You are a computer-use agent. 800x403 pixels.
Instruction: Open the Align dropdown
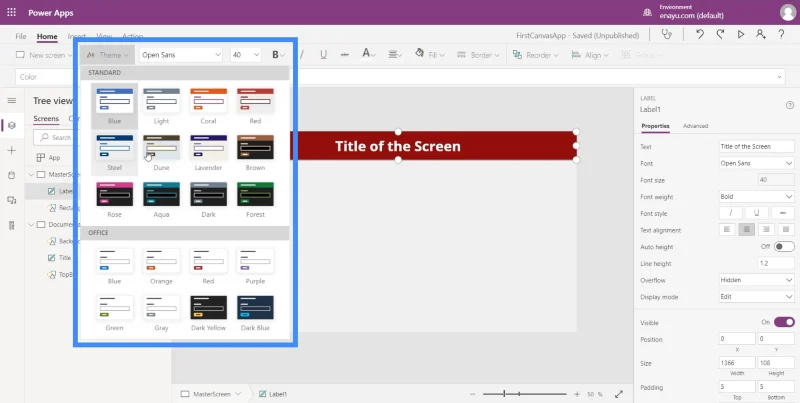click(590, 55)
